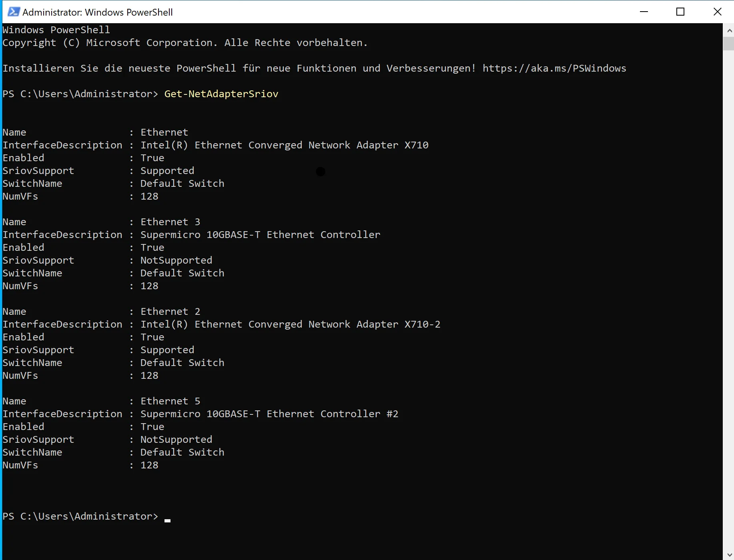
Task: Click NumVFs value 128 of Ethernet 5
Action: click(x=149, y=465)
